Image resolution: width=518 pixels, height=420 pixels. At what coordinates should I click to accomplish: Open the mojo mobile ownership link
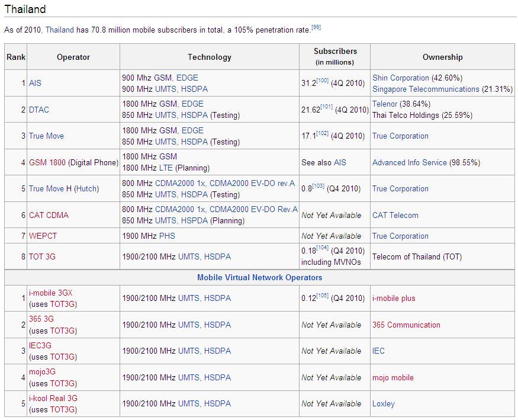[393, 377]
